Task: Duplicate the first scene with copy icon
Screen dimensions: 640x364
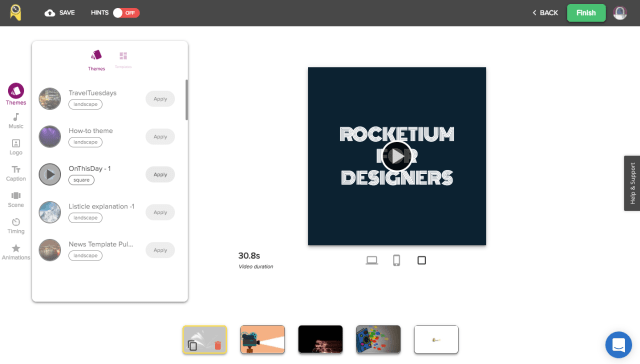Action: point(192,345)
